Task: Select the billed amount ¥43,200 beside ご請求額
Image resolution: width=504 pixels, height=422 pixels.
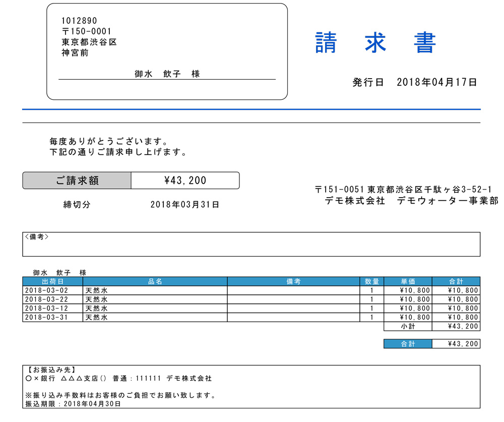Action: coord(185,180)
